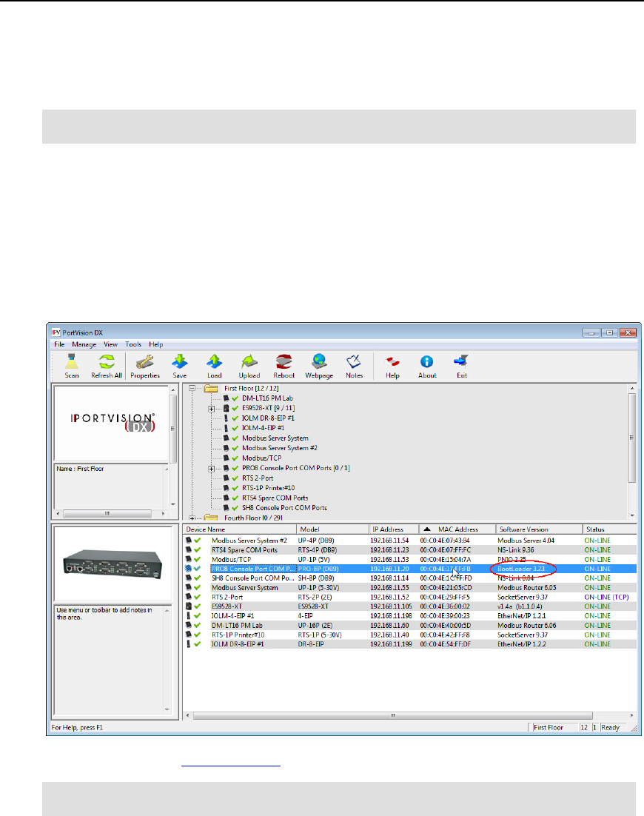The image size is (644, 816).
Task: Click the PortVision DX title bar icon
Action: [x=56, y=332]
